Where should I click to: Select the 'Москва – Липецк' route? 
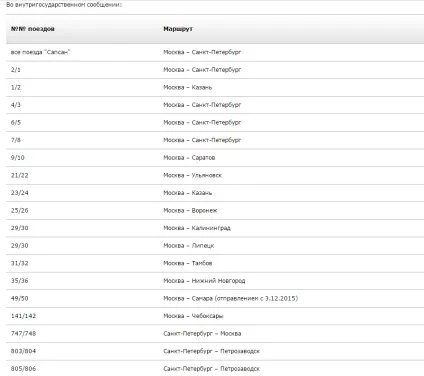(x=189, y=246)
